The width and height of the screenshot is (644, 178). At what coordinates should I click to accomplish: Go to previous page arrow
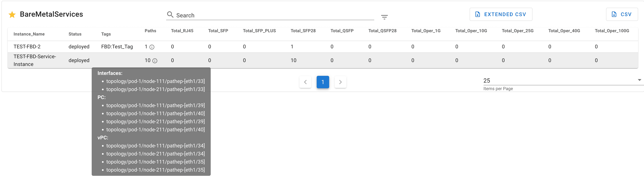pyautogui.click(x=305, y=82)
